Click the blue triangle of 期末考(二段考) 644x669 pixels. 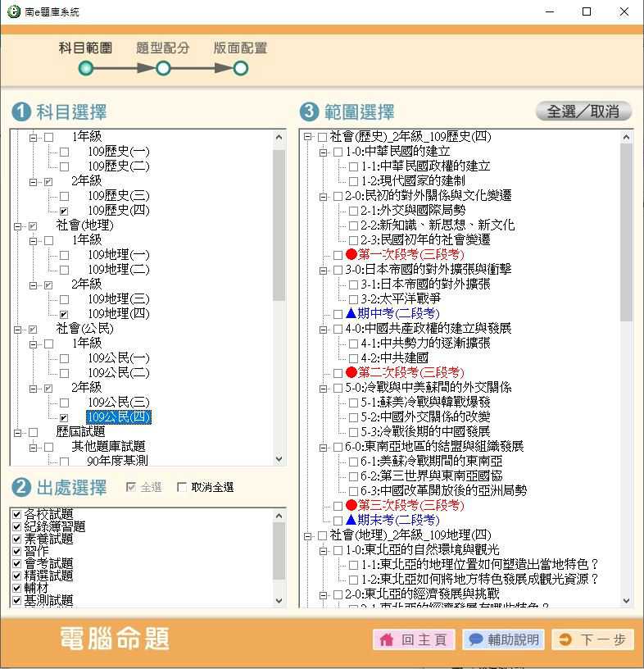(x=351, y=520)
